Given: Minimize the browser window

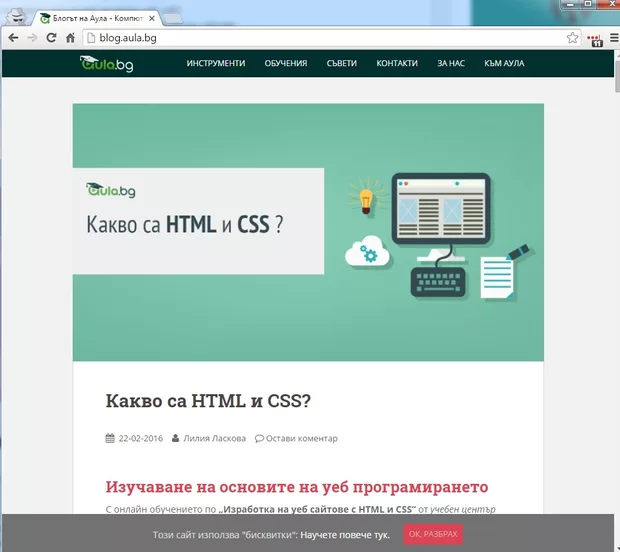Looking at the screenshot, I should coord(571,4).
